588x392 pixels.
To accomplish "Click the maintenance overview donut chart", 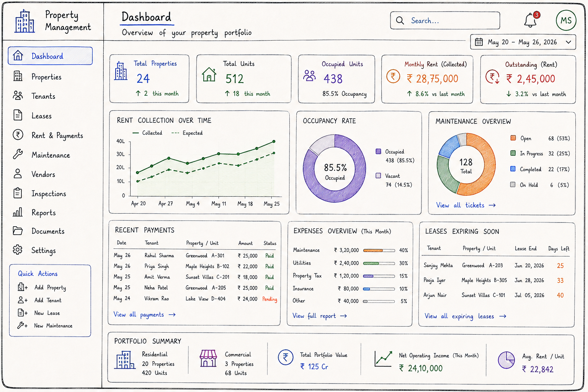I will [x=466, y=164].
